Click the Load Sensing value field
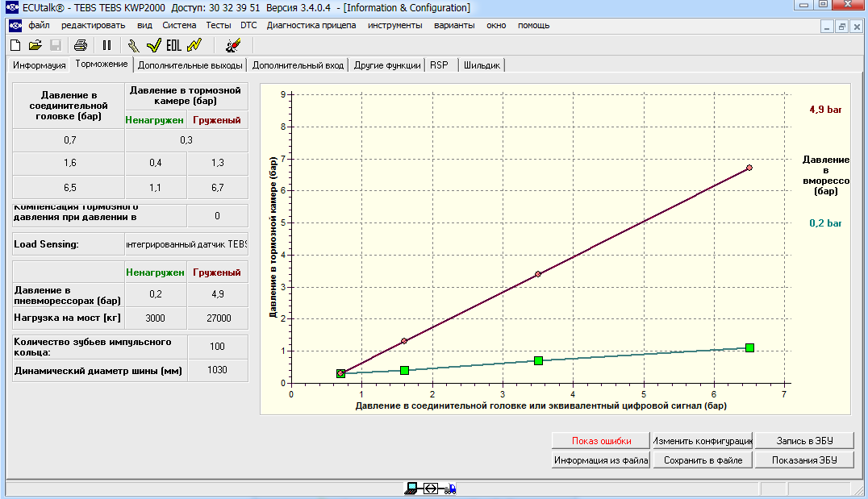The width and height of the screenshot is (868, 499). [186, 243]
